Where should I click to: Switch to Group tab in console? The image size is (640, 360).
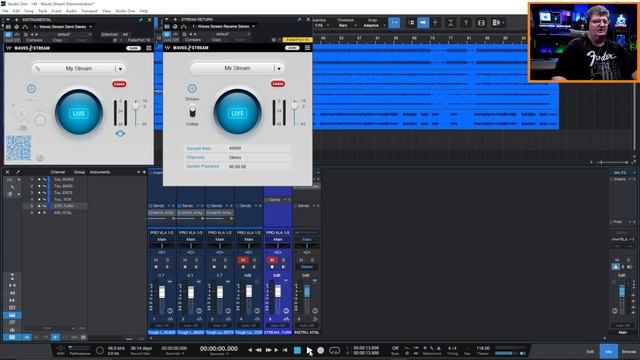coord(80,172)
